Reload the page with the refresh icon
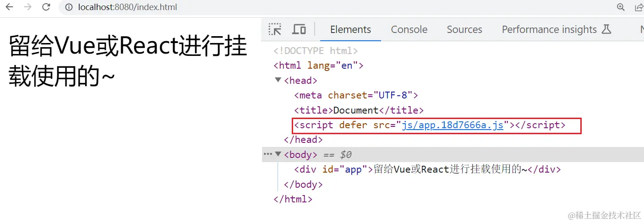Screen dimensions: 644x223 pos(46,7)
